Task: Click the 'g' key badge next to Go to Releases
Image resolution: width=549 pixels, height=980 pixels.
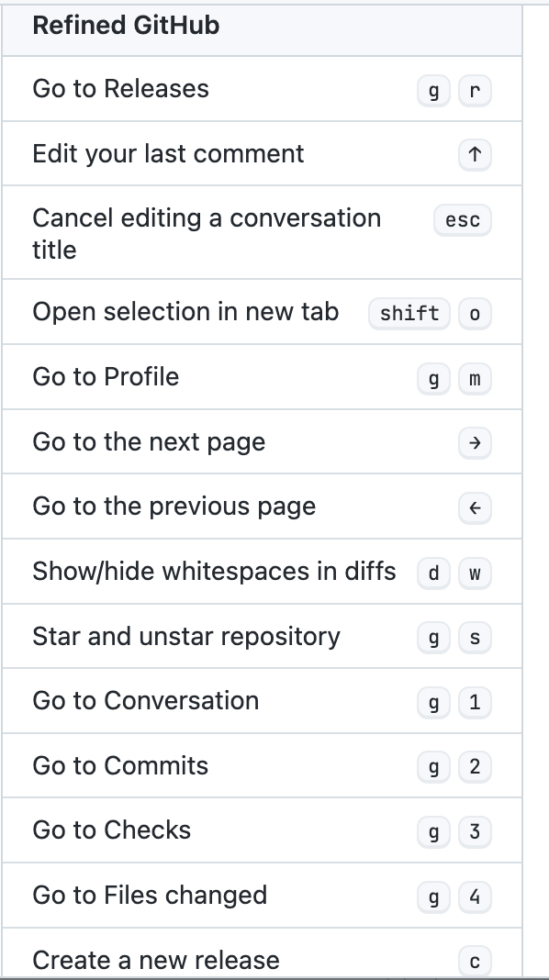Action: click(433, 90)
